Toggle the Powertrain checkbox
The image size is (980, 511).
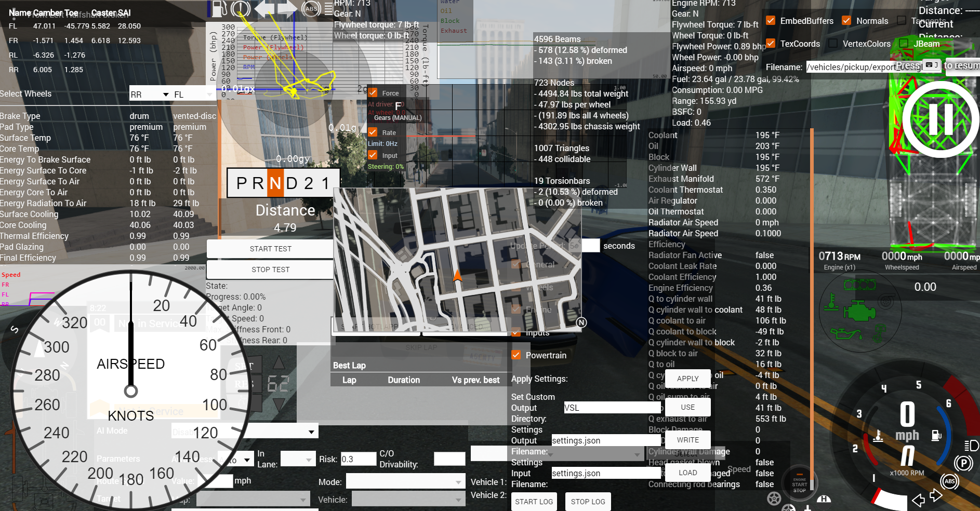(x=516, y=355)
